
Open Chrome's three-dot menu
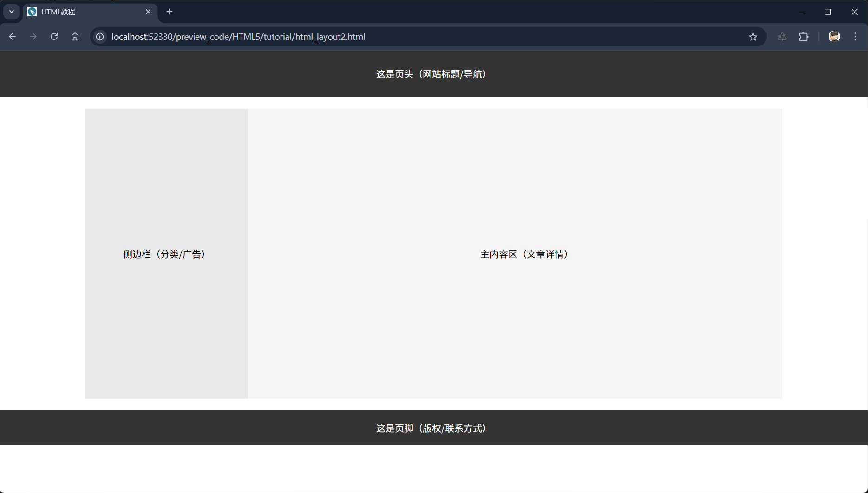point(855,37)
